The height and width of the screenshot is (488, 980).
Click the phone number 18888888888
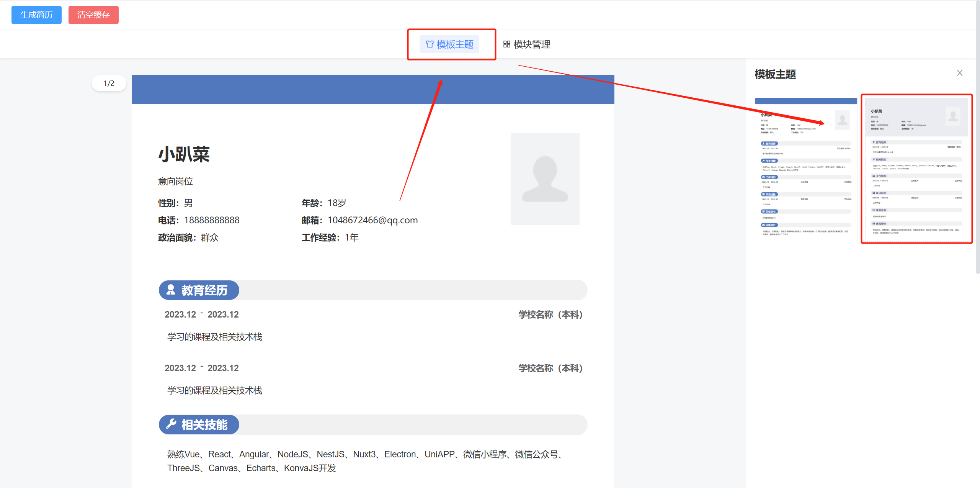(x=211, y=220)
